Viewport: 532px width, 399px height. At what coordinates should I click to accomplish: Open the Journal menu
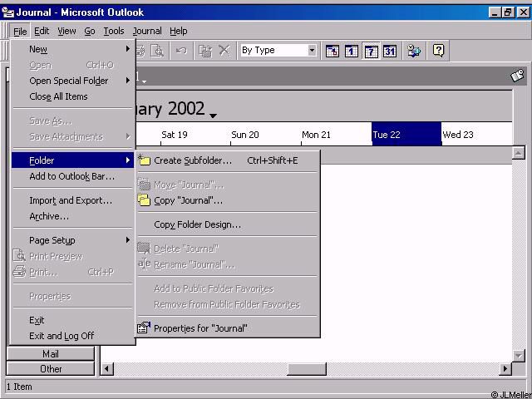point(147,32)
